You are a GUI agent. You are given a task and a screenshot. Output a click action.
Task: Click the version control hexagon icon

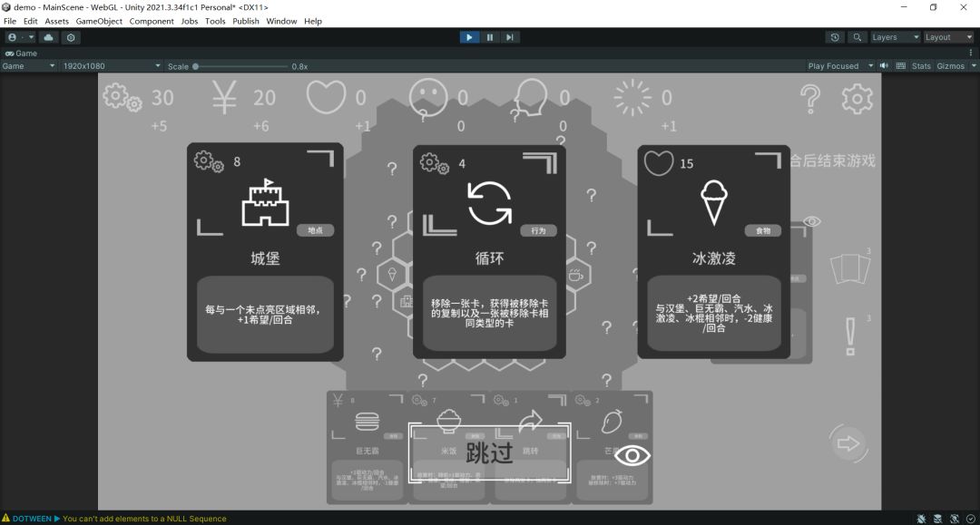tap(71, 37)
